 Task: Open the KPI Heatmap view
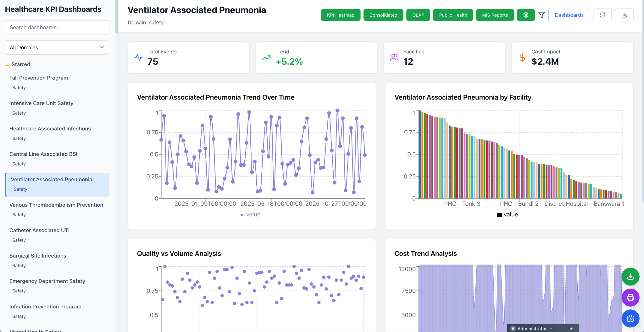[341, 15]
